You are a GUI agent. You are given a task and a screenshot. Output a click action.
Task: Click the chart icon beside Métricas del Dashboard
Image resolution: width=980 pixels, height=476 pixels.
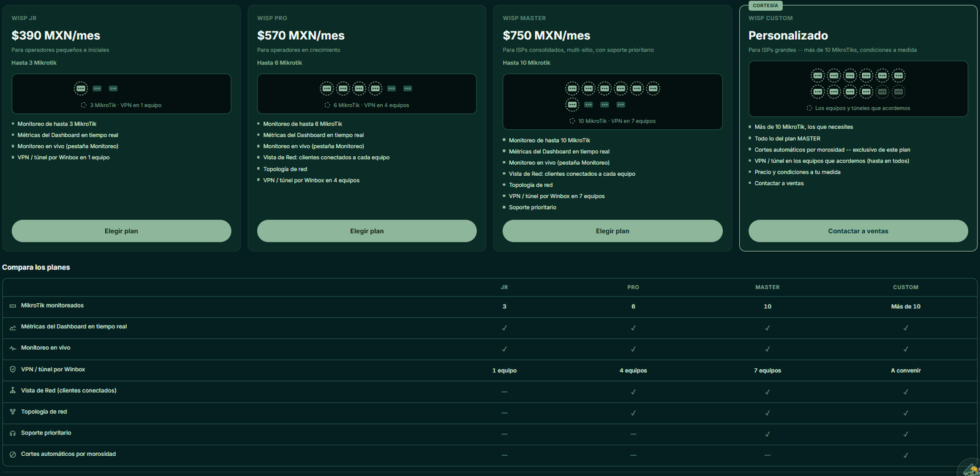(x=13, y=327)
